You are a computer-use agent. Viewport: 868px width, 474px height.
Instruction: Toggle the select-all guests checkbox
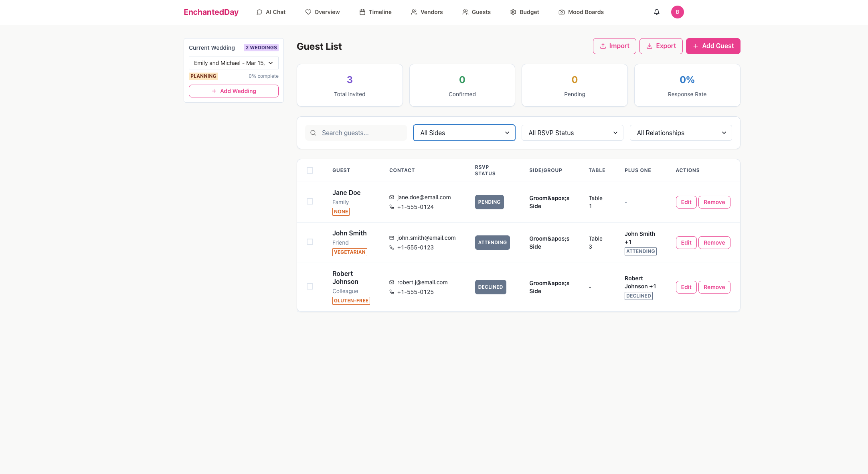coord(310,170)
